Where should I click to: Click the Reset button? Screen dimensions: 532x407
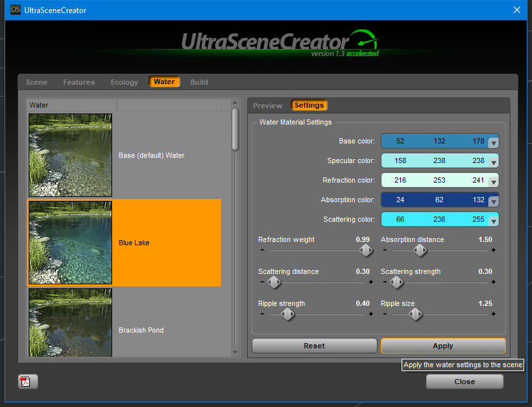click(314, 346)
